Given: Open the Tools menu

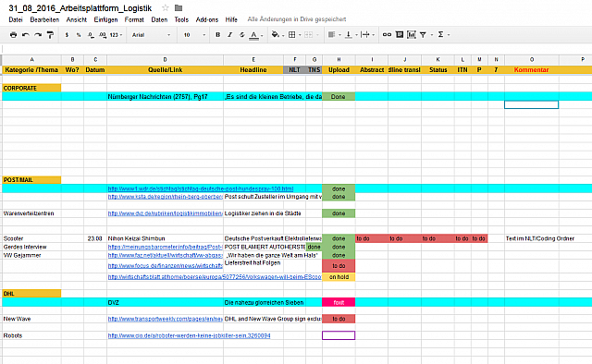Looking at the screenshot, I should pyautogui.click(x=181, y=19).
